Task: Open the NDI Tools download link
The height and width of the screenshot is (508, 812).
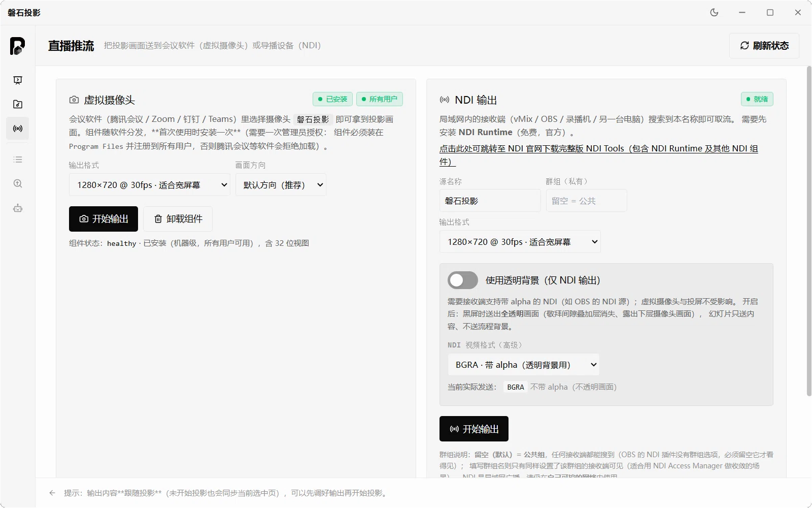Action: (x=599, y=155)
